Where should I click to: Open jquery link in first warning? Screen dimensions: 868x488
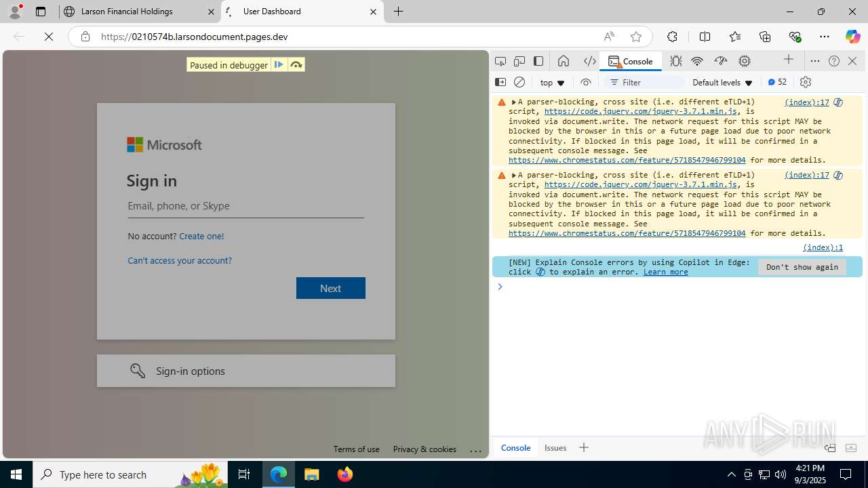[640, 111]
